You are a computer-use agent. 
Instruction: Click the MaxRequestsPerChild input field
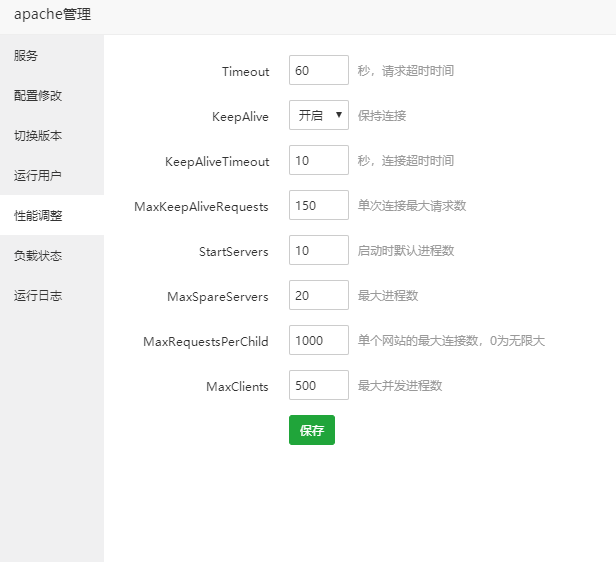click(x=319, y=340)
